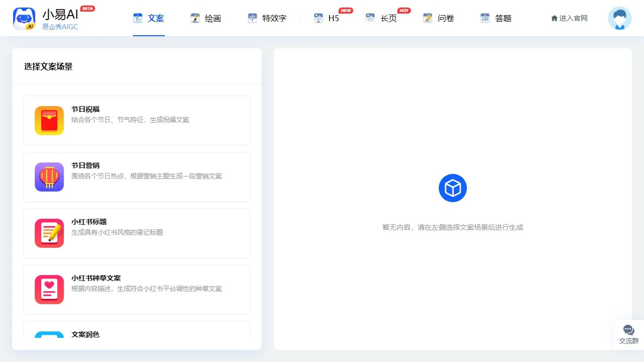
Task: Click the 易企秀AIGC subtitle text
Action: (60, 27)
